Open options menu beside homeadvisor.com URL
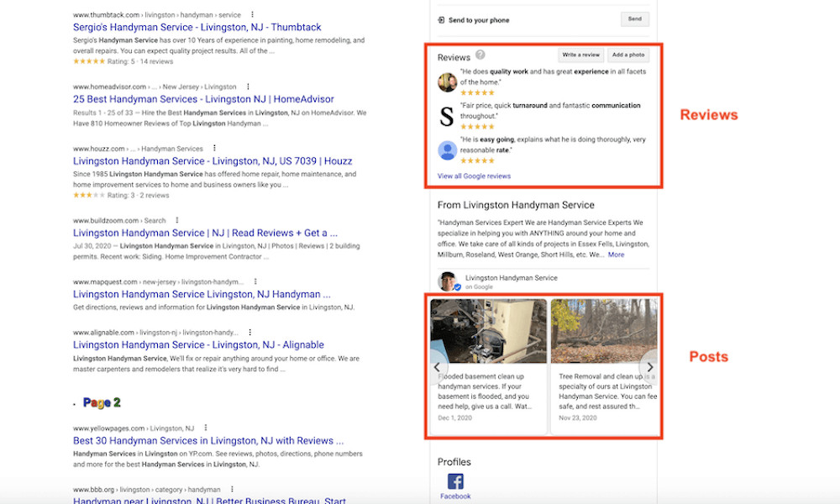840x504 pixels. 248,87
